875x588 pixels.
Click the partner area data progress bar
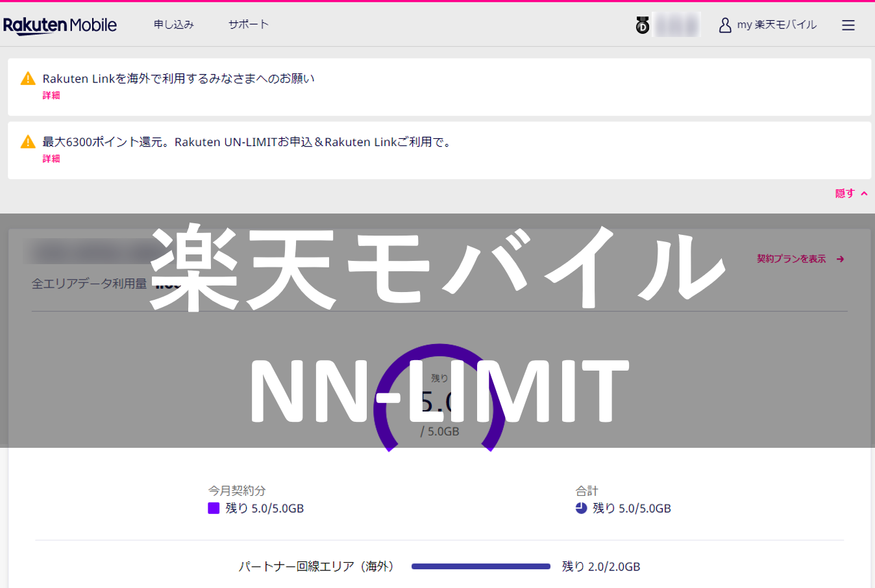[480, 567]
